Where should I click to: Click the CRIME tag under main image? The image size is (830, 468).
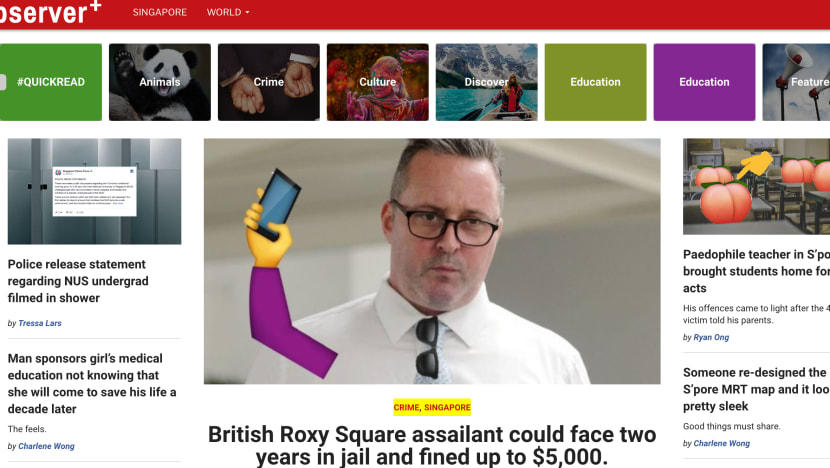click(x=407, y=407)
